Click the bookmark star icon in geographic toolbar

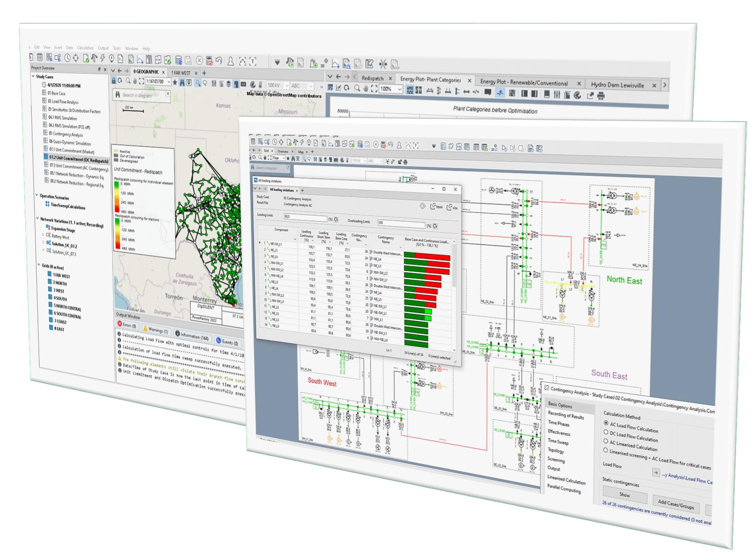[x=175, y=82]
